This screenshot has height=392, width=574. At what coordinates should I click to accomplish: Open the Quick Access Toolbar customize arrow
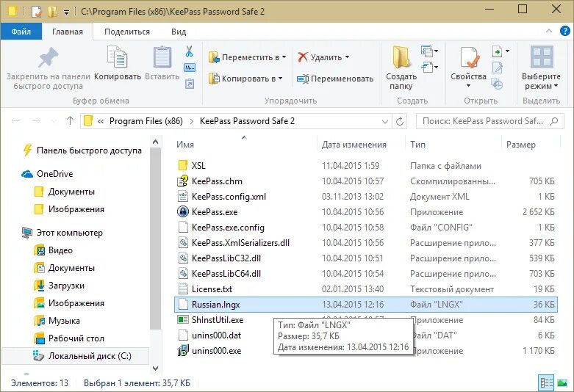pyautogui.click(x=66, y=12)
